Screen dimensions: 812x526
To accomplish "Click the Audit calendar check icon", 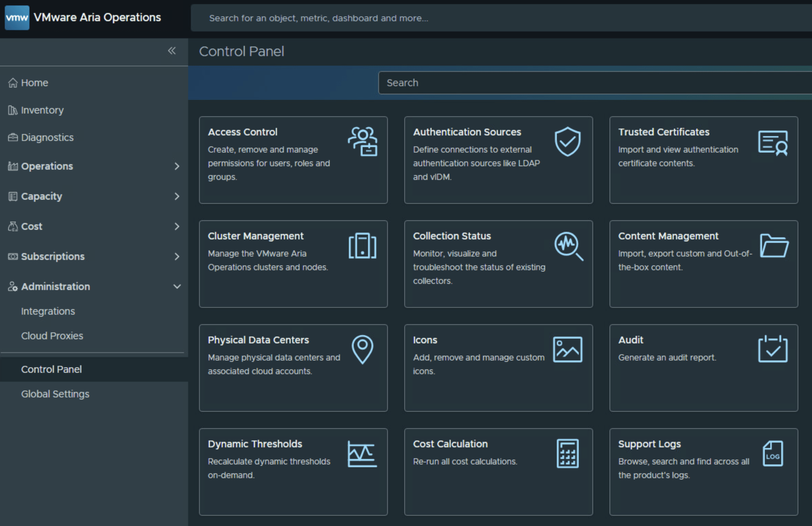I will click(773, 349).
